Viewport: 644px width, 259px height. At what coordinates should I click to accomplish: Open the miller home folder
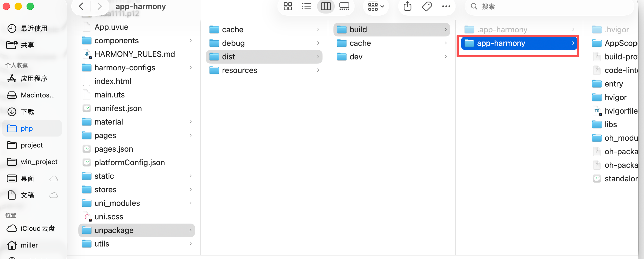pos(32,245)
